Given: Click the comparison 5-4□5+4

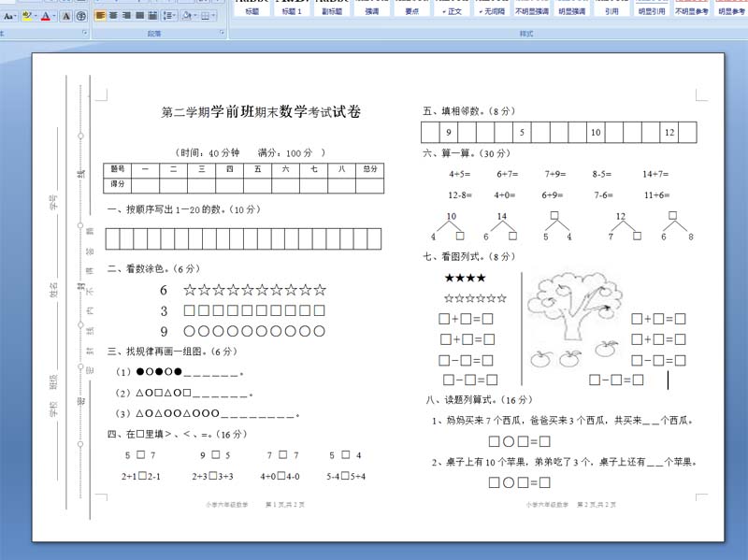Looking at the screenshot, I should coord(346,476).
